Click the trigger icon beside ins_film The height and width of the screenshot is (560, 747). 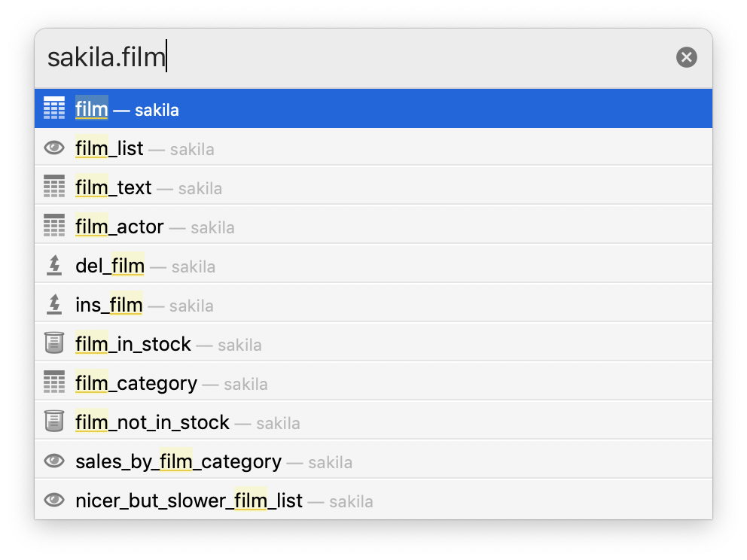[54, 304]
